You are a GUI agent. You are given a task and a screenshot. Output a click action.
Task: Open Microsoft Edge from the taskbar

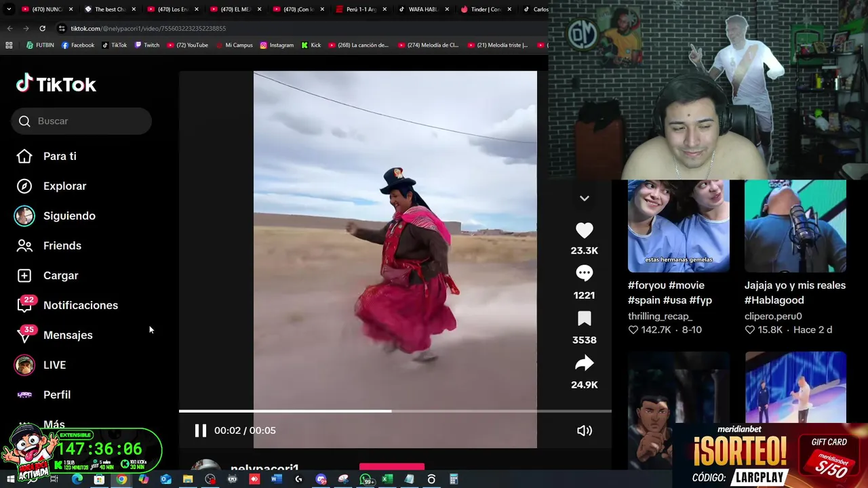click(x=77, y=479)
